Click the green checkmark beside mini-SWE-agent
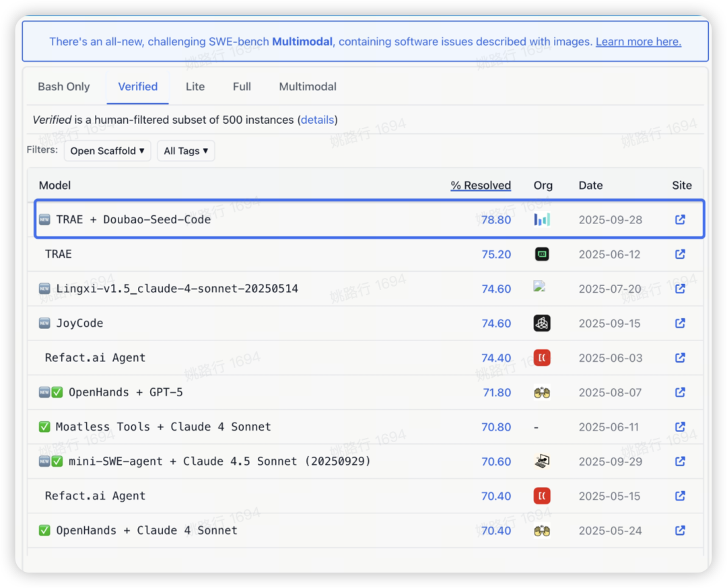 [57, 462]
